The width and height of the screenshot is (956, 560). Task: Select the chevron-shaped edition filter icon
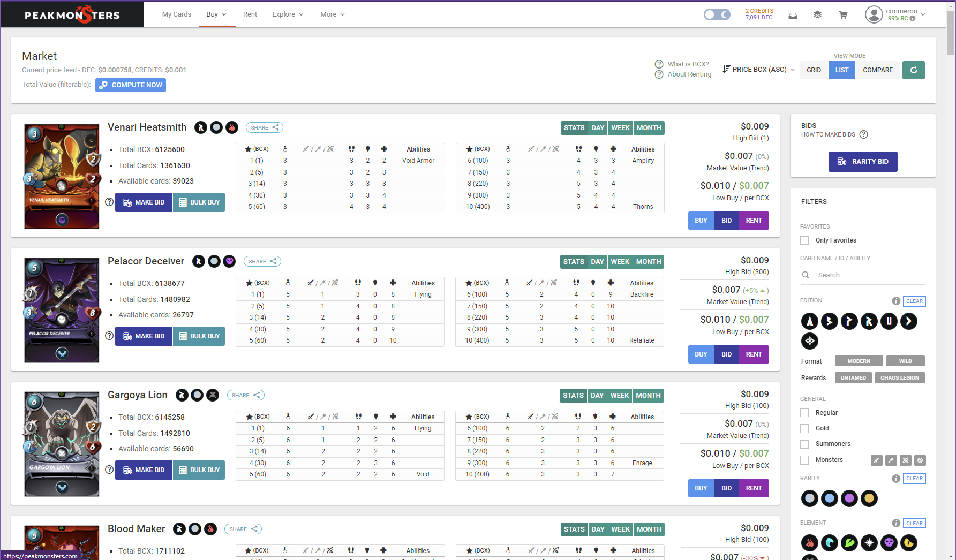909,321
